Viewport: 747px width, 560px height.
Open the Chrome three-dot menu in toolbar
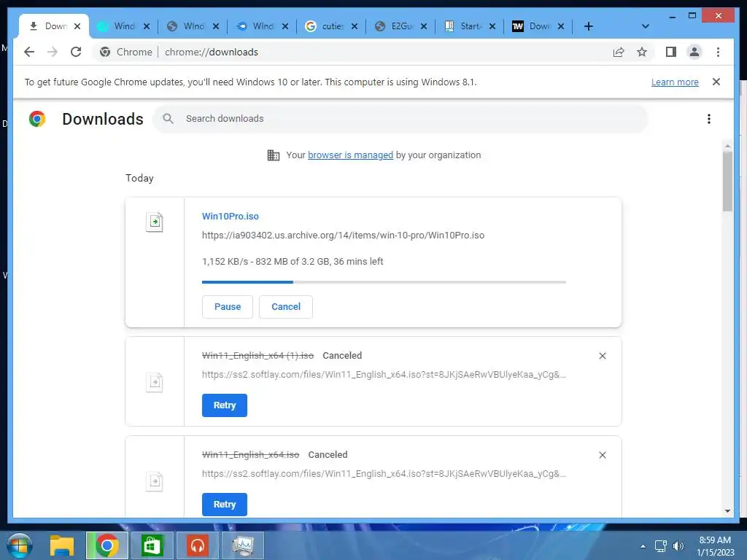[x=718, y=52]
